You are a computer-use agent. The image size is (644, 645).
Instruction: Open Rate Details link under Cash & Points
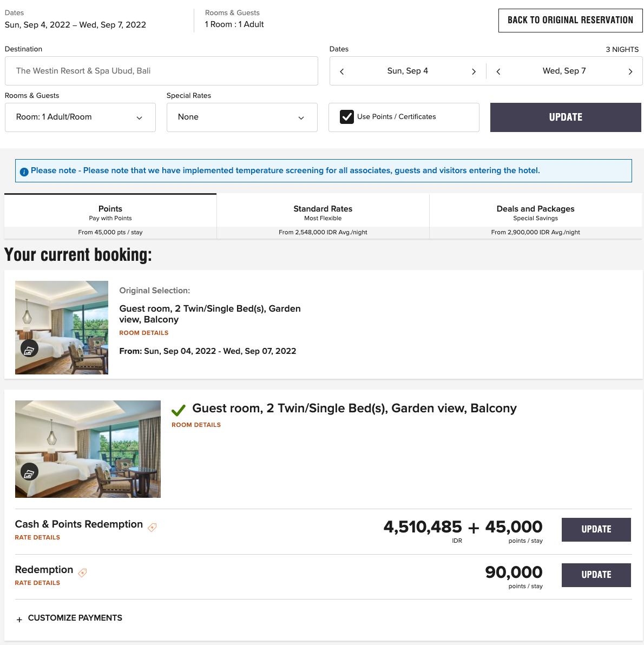click(x=37, y=537)
